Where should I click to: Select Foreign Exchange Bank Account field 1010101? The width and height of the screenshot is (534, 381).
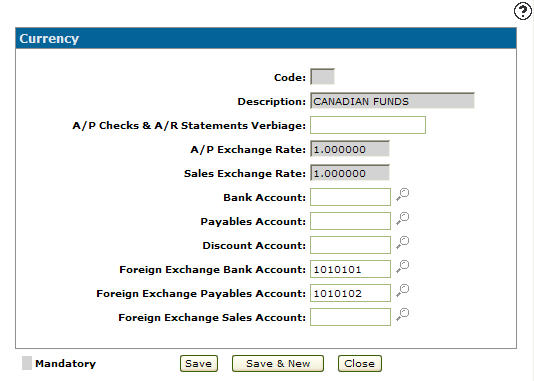pos(350,269)
